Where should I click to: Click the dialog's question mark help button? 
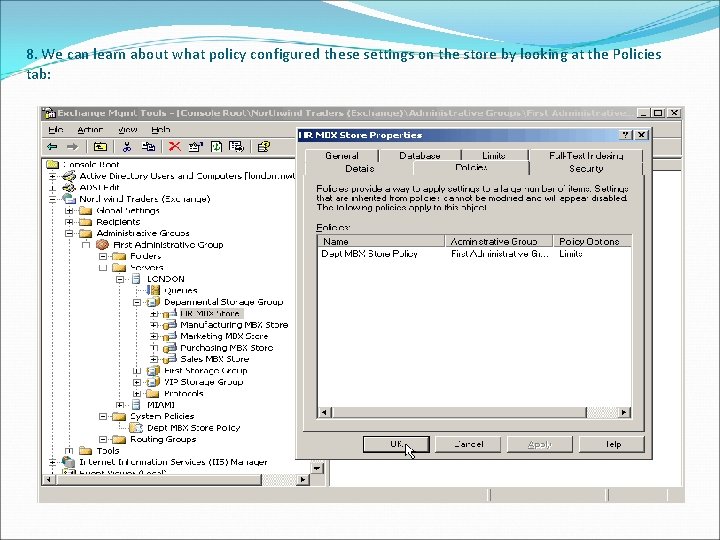pyautogui.click(x=625, y=135)
